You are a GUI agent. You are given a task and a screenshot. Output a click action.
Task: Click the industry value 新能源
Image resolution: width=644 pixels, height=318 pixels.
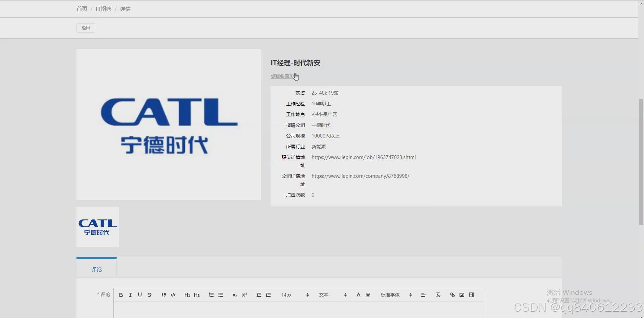coord(319,147)
